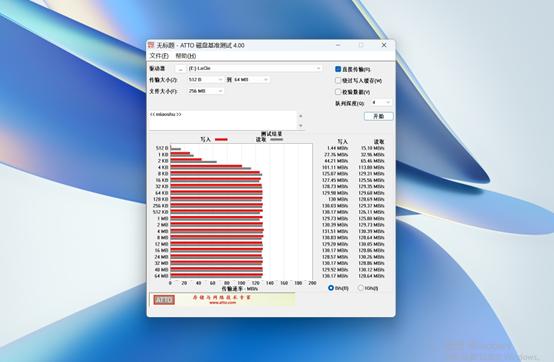Enable the 校验数据 checkbox
This screenshot has width=554, height=362.
tap(338, 92)
